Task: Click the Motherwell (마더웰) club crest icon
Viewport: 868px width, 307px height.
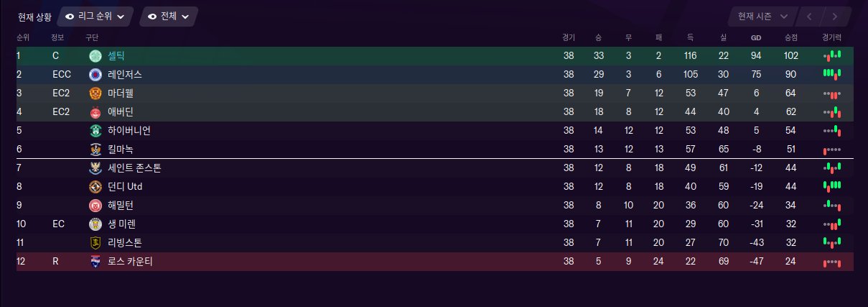Action: (x=95, y=93)
